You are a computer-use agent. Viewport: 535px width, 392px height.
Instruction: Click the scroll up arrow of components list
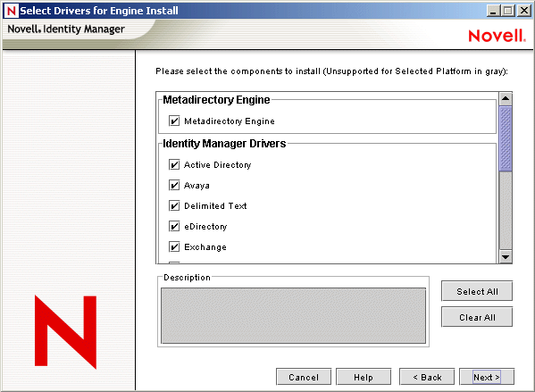506,99
